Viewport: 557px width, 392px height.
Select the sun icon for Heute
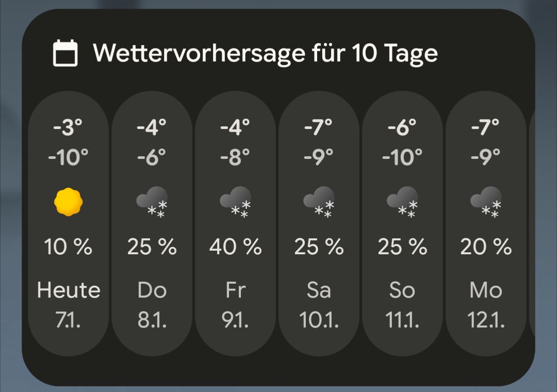pos(68,202)
